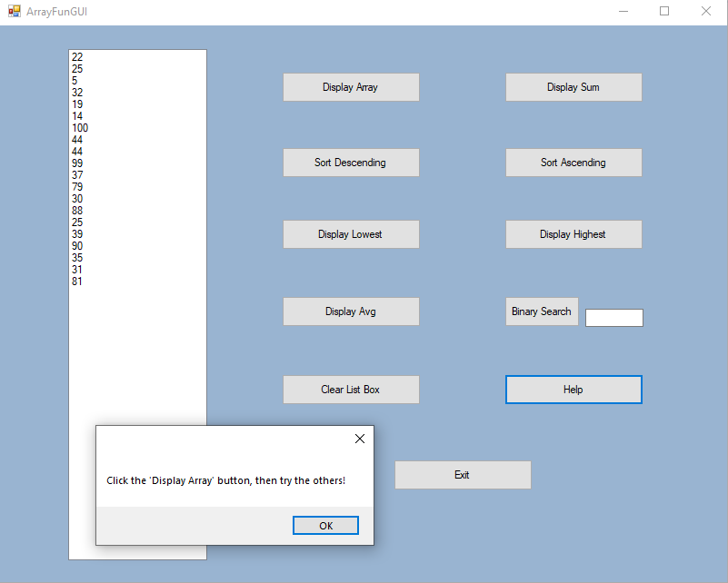Show the highest array value
Image resolution: width=728 pixels, height=583 pixels.
tap(573, 234)
